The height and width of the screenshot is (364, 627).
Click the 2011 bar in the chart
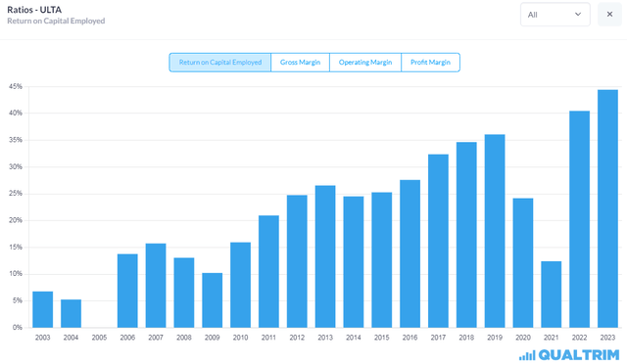pos(268,272)
